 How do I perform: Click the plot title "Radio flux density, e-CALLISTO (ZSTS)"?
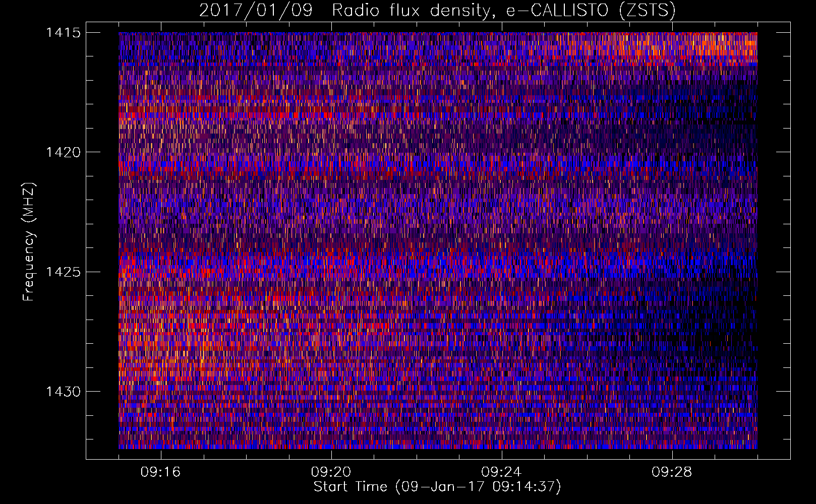click(503, 11)
